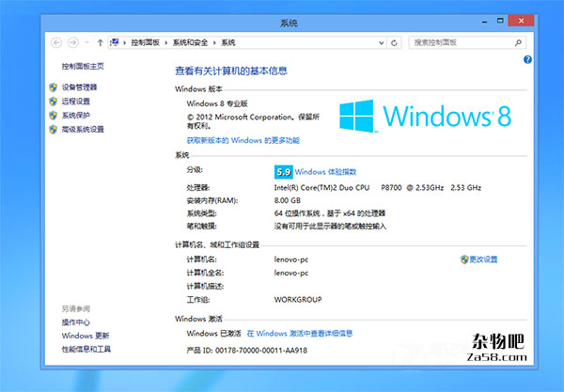Click 更改设置 link
Image resolution: width=564 pixels, height=392 pixels.
coord(483,259)
